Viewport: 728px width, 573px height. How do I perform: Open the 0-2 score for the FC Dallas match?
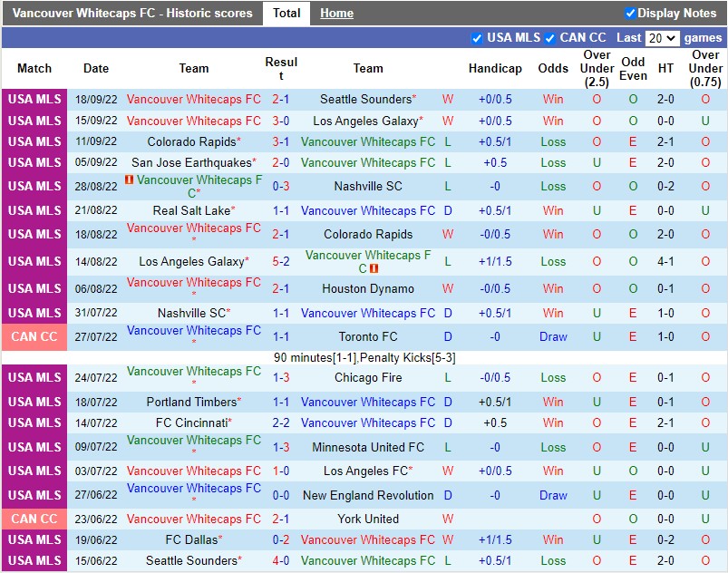pos(281,540)
